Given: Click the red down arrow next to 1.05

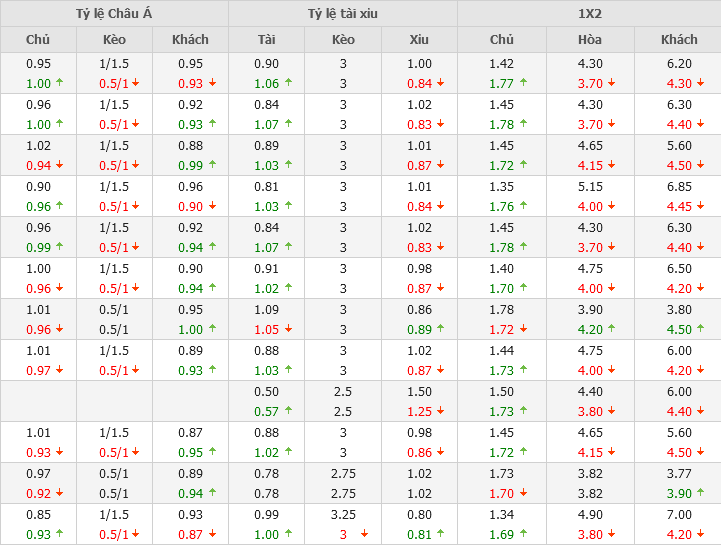Looking at the screenshot, I should coord(287,330).
